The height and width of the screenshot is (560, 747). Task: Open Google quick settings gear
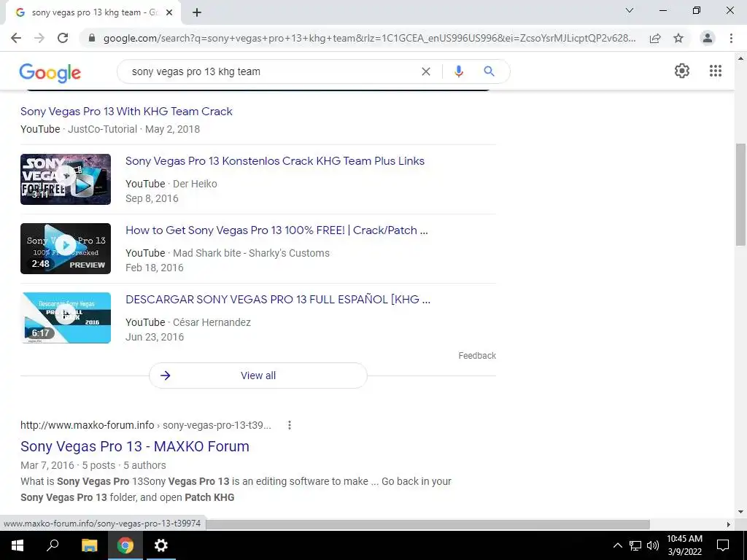point(682,71)
